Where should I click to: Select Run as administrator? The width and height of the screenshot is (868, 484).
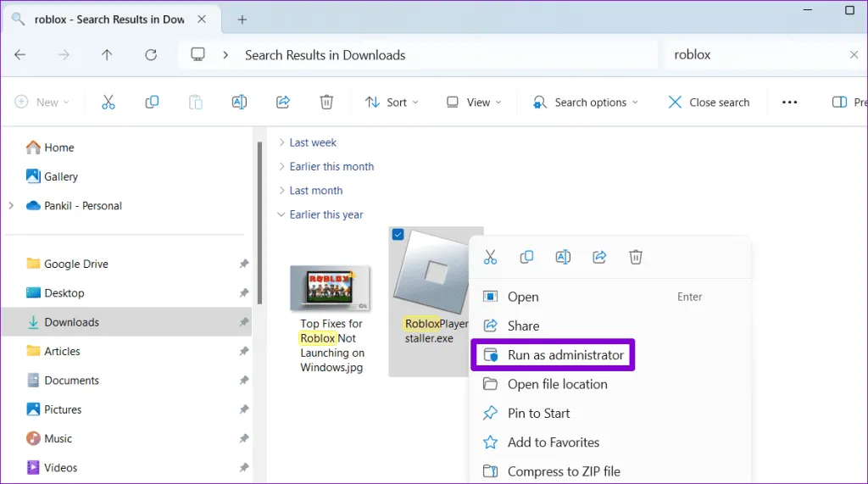pos(565,355)
